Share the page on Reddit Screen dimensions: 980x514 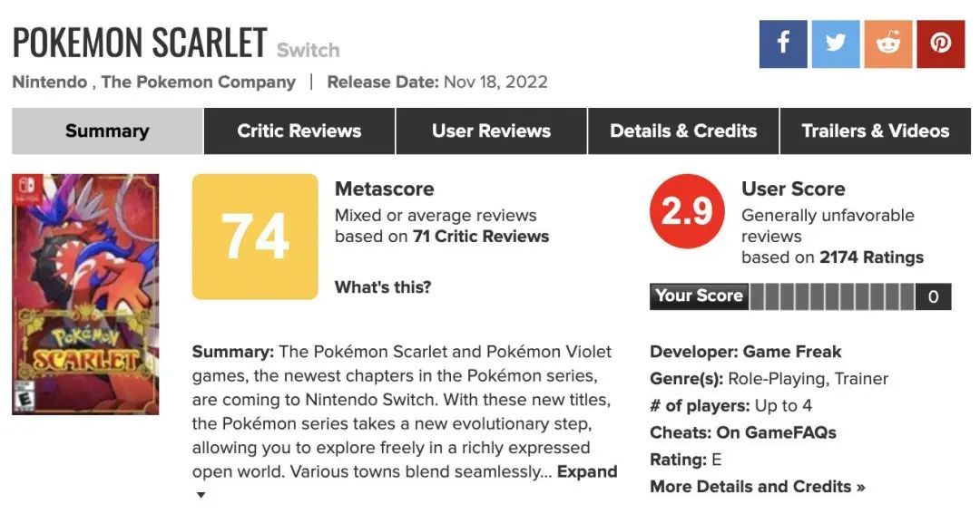pos(888,44)
